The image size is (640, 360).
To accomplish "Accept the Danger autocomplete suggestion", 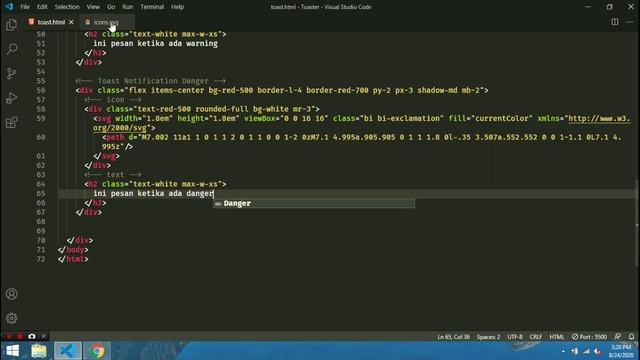I will [x=314, y=203].
